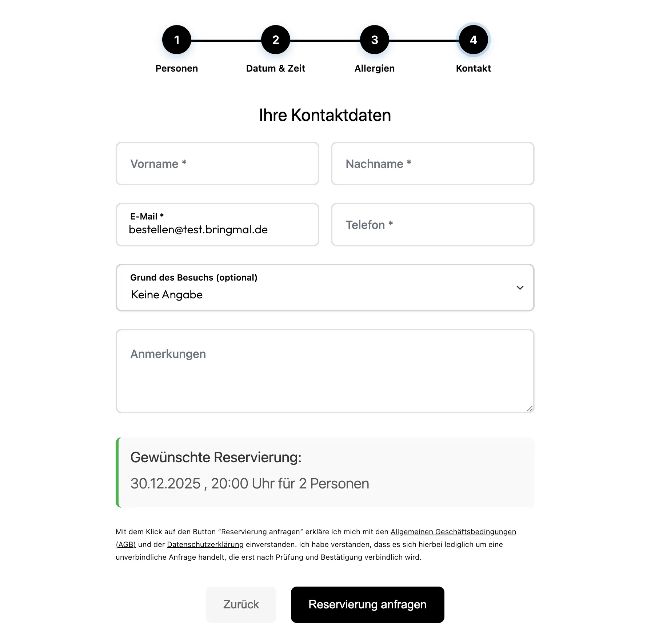The width and height of the screenshot is (659, 644).
Task: Open the Datenschutzerklärung link
Action: 205,544
